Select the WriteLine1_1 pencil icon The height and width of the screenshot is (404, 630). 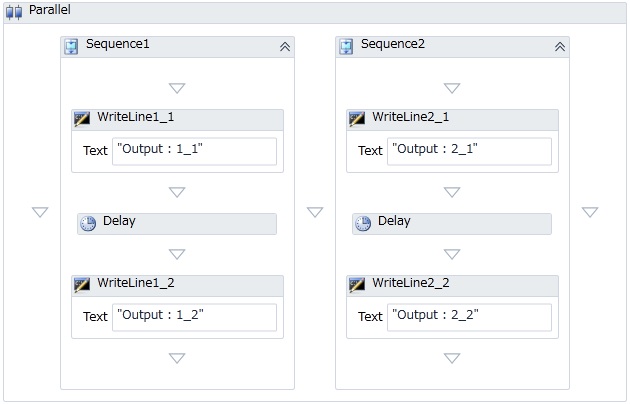click(x=82, y=119)
